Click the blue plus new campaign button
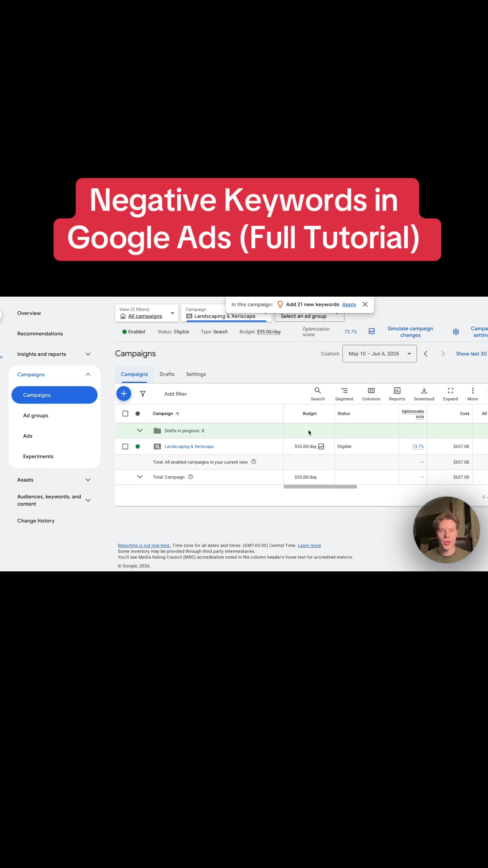Image resolution: width=488 pixels, height=868 pixels. 124,394
